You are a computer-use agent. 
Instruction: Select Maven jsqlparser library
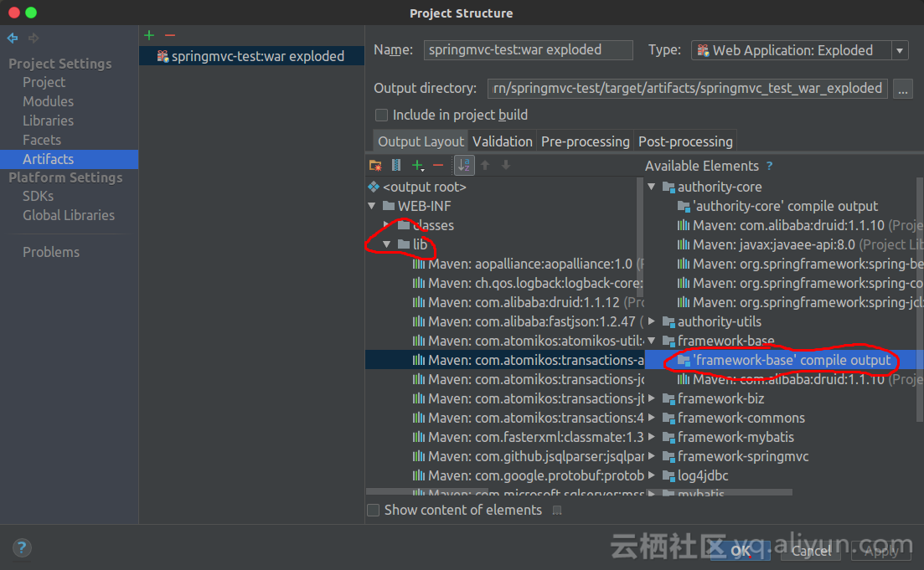coord(528,456)
